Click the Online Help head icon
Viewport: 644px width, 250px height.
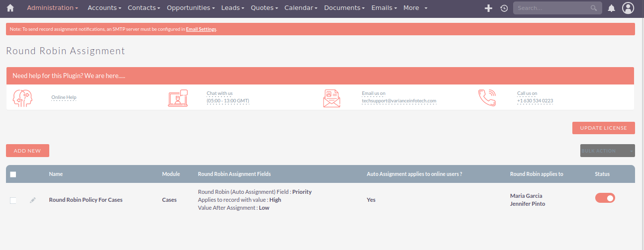22,97
